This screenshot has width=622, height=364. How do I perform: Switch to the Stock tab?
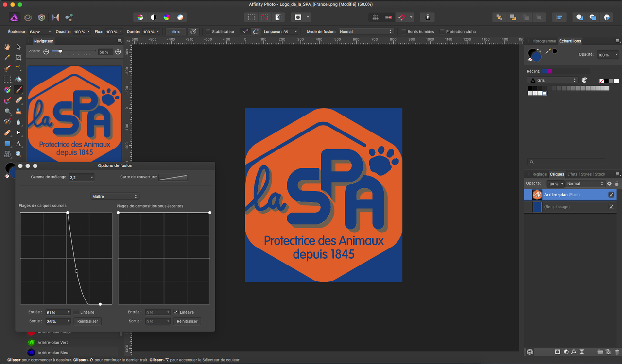coord(600,174)
